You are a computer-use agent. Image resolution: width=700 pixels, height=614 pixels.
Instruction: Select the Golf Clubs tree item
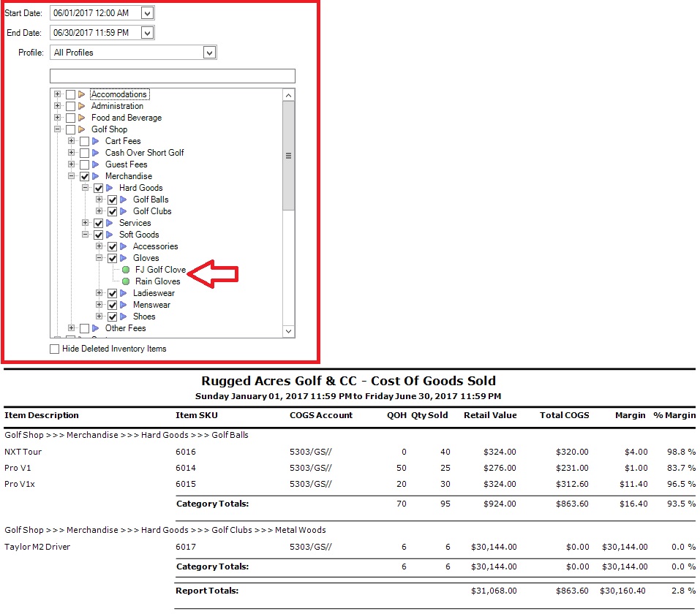pyautogui.click(x=152, y=211)
